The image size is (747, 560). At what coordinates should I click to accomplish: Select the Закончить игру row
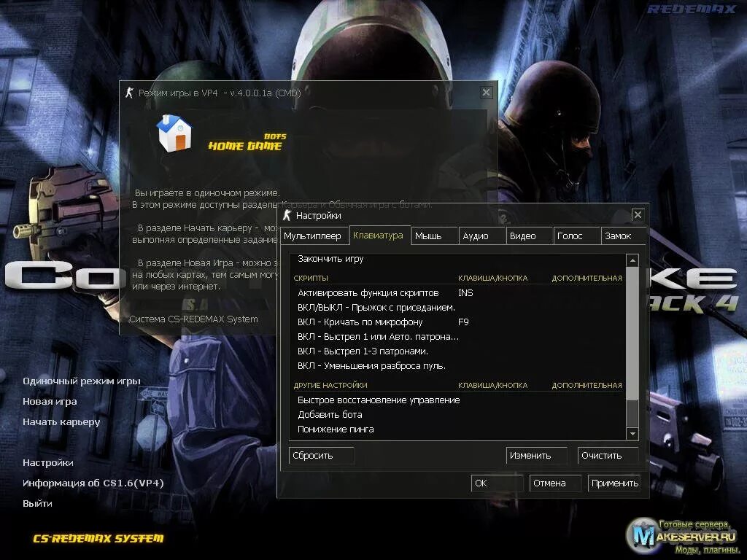pos(458,259)
